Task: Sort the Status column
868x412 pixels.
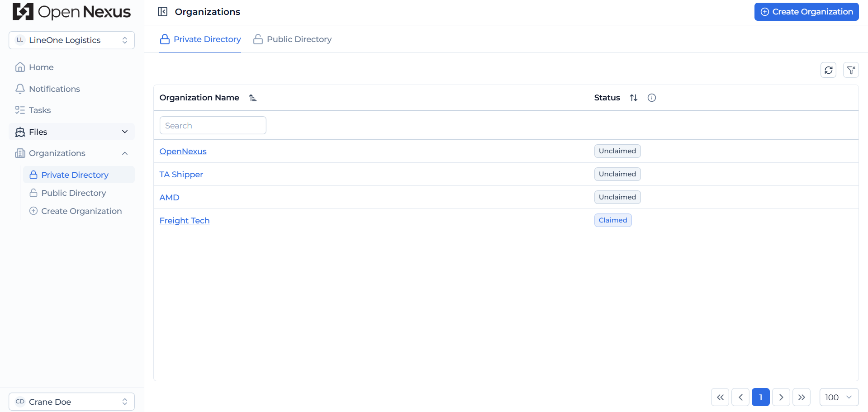Action: (634, 98)
